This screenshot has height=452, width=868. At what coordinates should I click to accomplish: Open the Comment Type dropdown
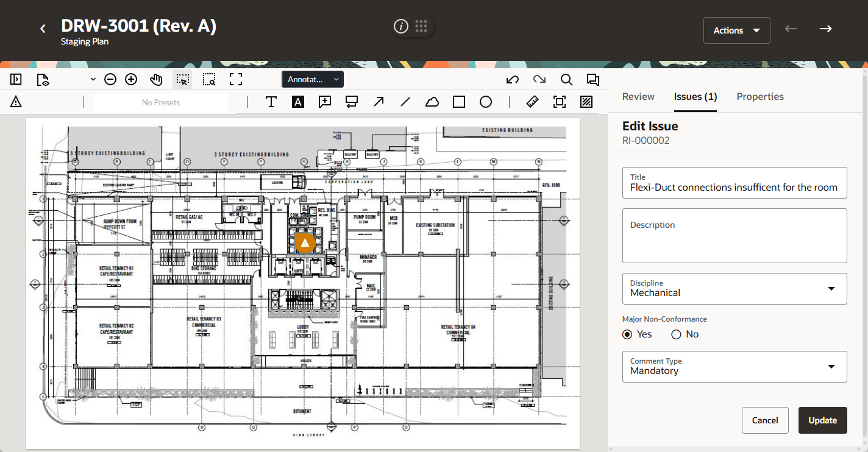(x=831, y=367)
